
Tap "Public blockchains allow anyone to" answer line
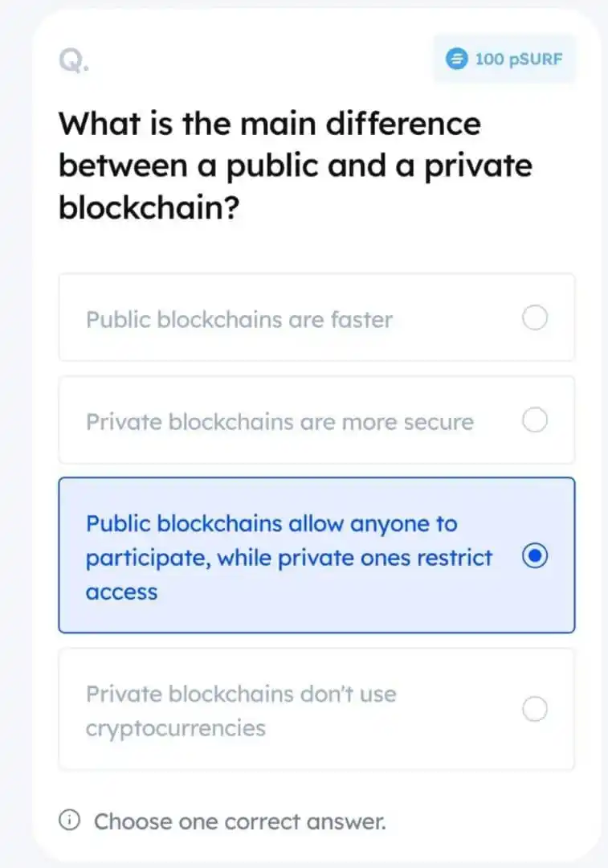pos(271,524)
